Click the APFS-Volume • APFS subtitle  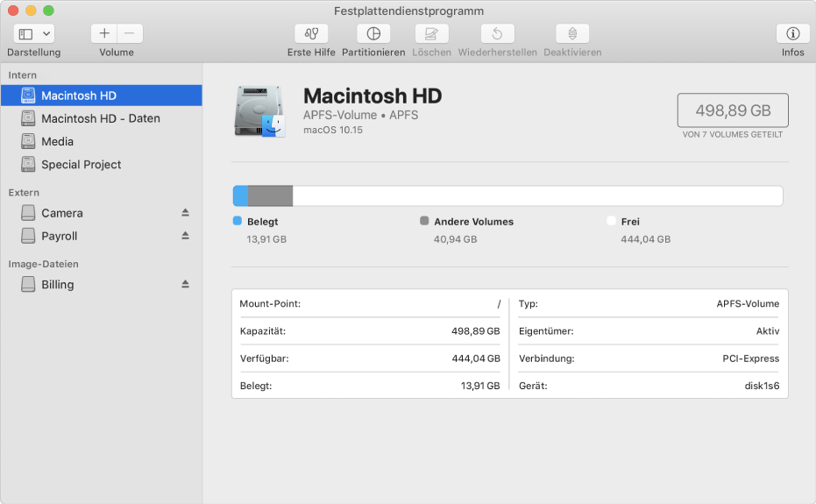point(360,115)
